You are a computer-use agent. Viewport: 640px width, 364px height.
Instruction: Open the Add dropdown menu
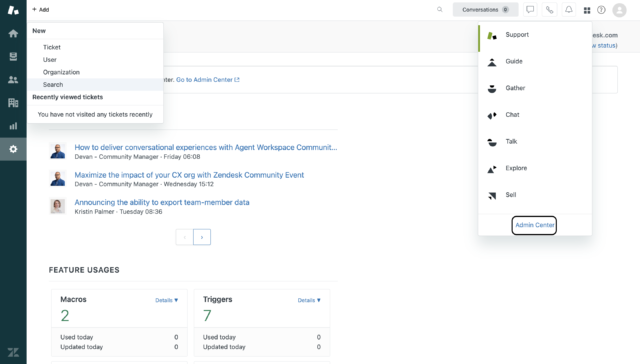pyautogui.click(x=40, y=9)
